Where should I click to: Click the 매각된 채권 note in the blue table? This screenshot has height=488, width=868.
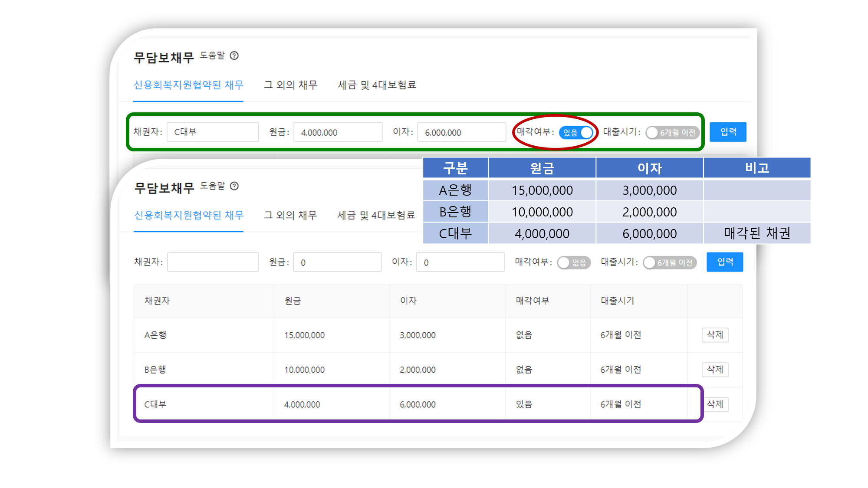pyautogui.click(x=757, y=233)
